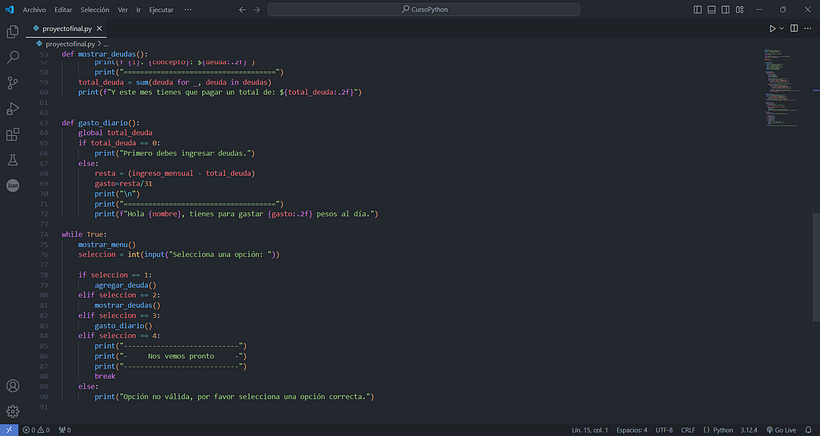Select Python interpreter version 3.12.4

[748, 430]
